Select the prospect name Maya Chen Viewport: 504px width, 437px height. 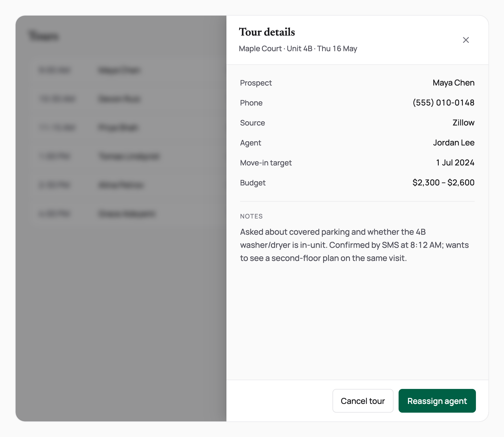pos(453,83)
